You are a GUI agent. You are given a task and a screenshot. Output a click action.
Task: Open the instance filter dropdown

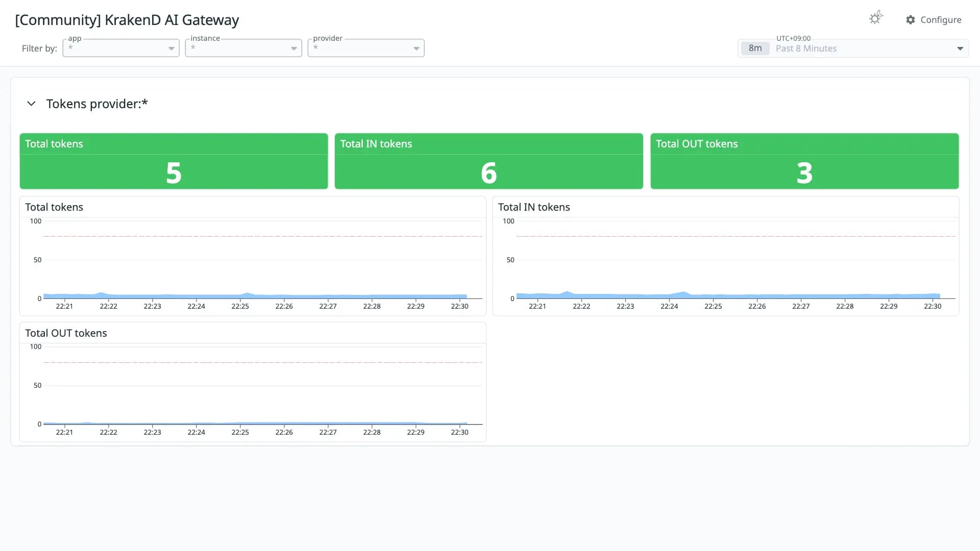[x=243, y=48]
